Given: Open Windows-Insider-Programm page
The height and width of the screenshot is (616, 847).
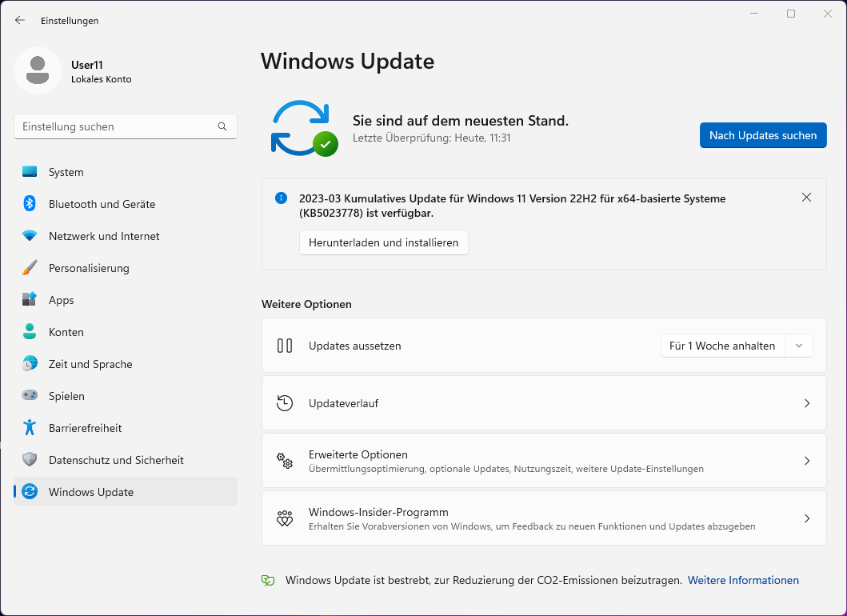Looking at the screenshot, I should (544, 518).
